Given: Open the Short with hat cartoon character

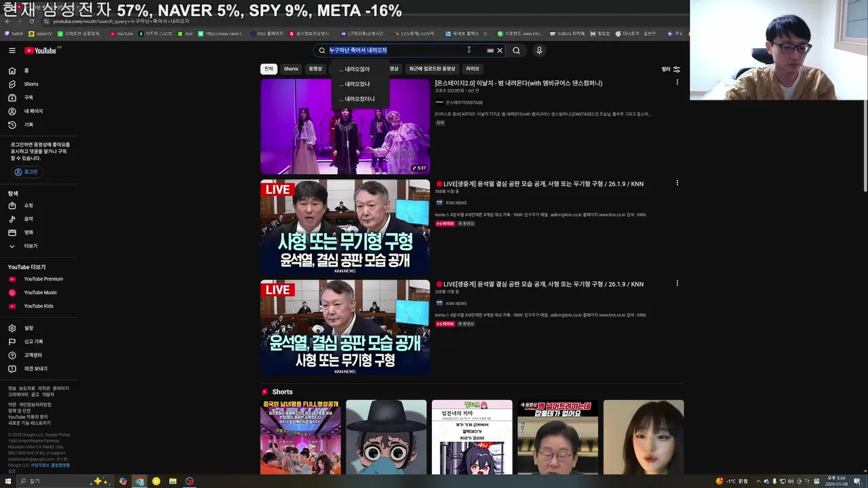Looking at the screenshot, I should (386, 437).
